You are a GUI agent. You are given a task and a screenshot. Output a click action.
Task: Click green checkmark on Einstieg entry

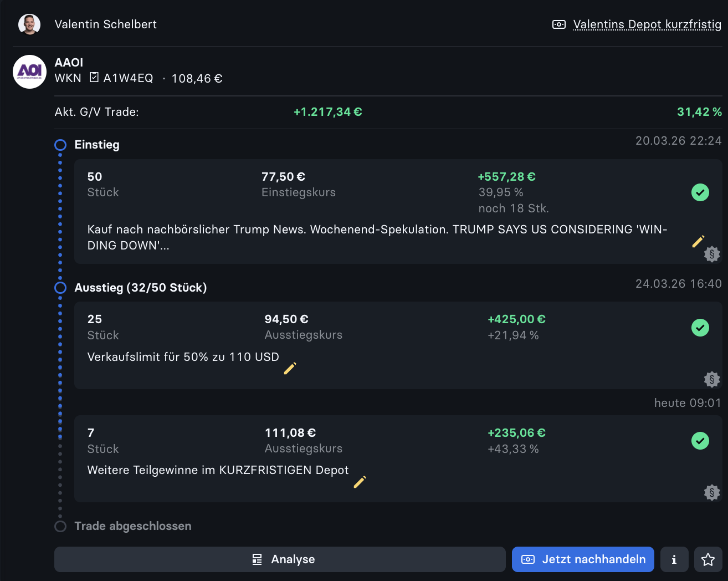click(700, 192)
